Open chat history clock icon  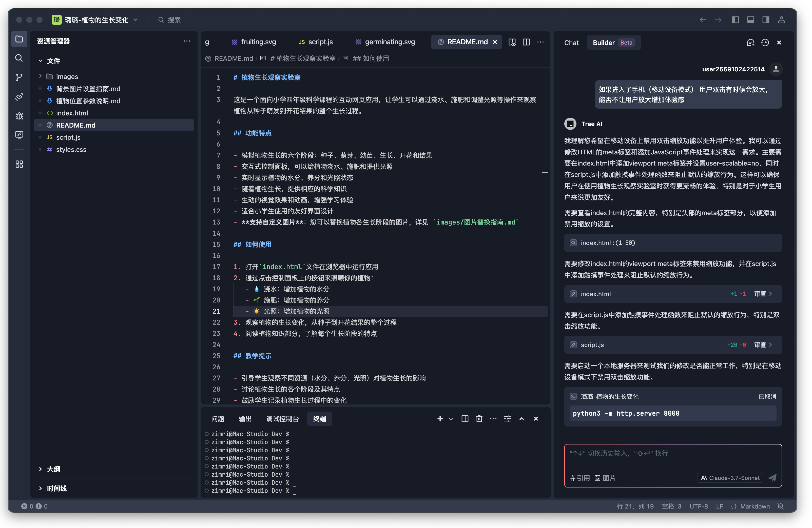tap(765, 43)
